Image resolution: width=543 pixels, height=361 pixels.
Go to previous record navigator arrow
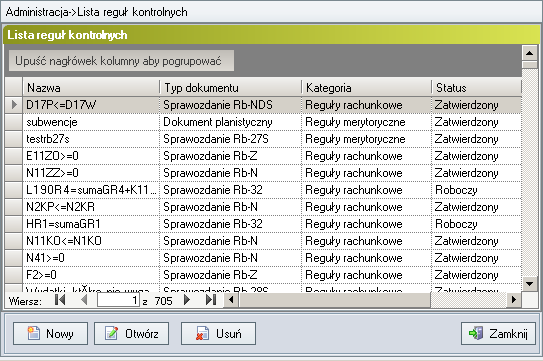click(x=83, y=300)
